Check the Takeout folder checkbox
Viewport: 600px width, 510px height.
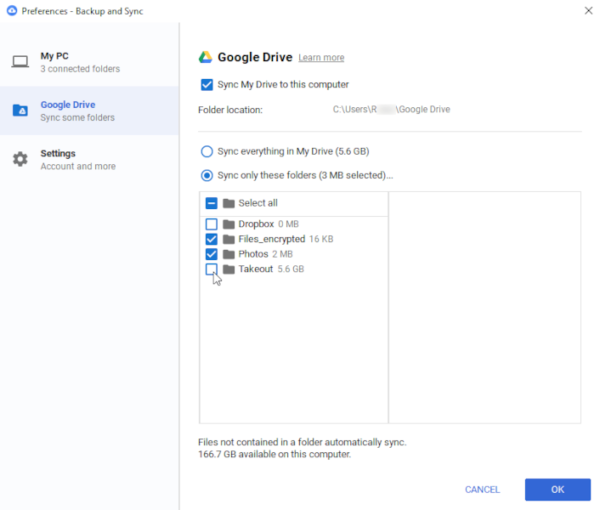tap(211, 269)
